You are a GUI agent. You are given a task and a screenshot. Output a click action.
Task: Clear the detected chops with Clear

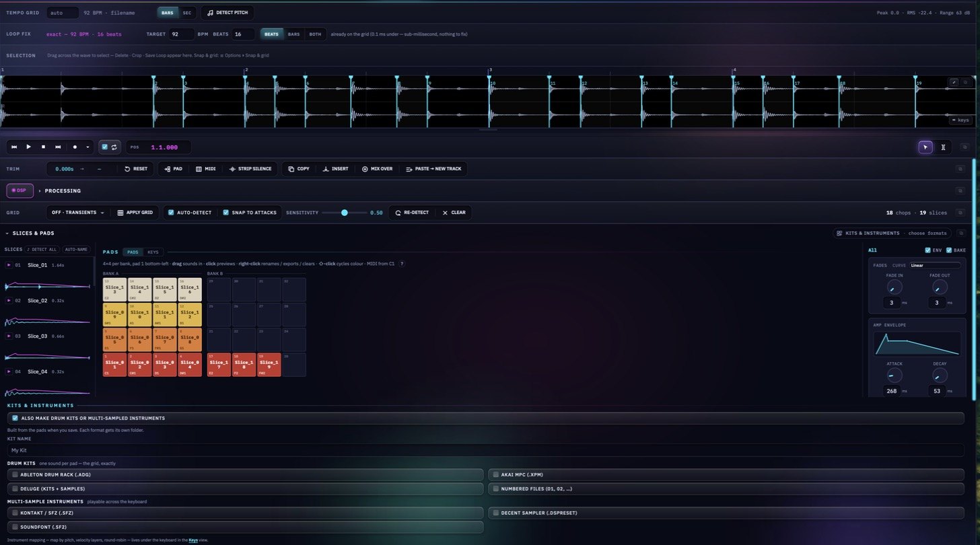[x=454, y=213]
